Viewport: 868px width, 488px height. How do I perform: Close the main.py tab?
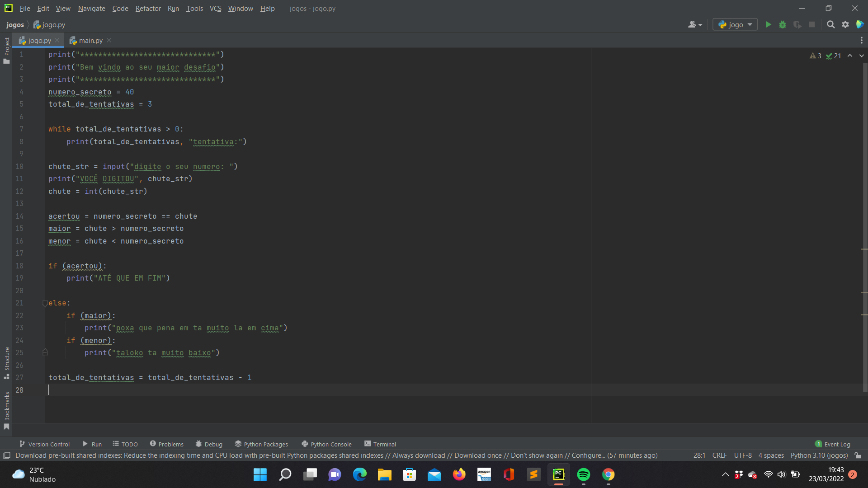pyautogui.click(x=109, y=41)
